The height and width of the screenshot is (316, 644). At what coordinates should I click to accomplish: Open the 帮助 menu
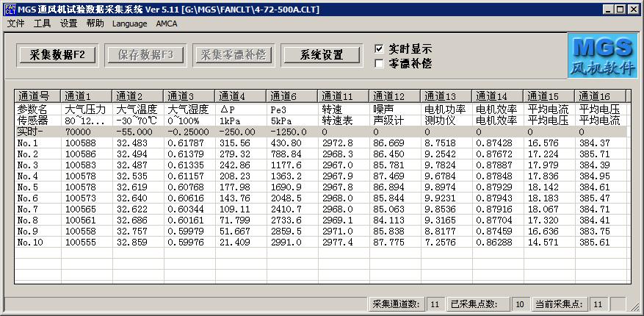(95, 24)
